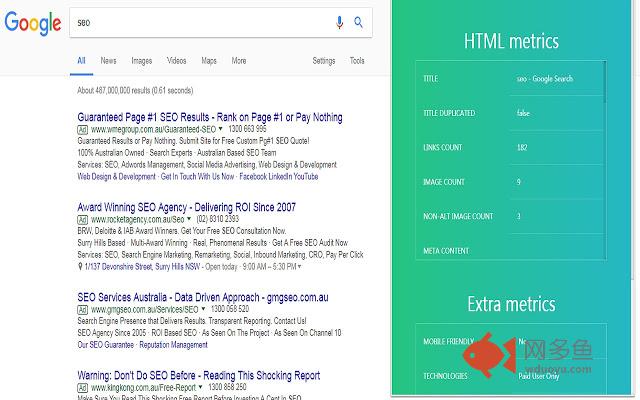
Task: Click the Google logo
Action: (33, 23)
